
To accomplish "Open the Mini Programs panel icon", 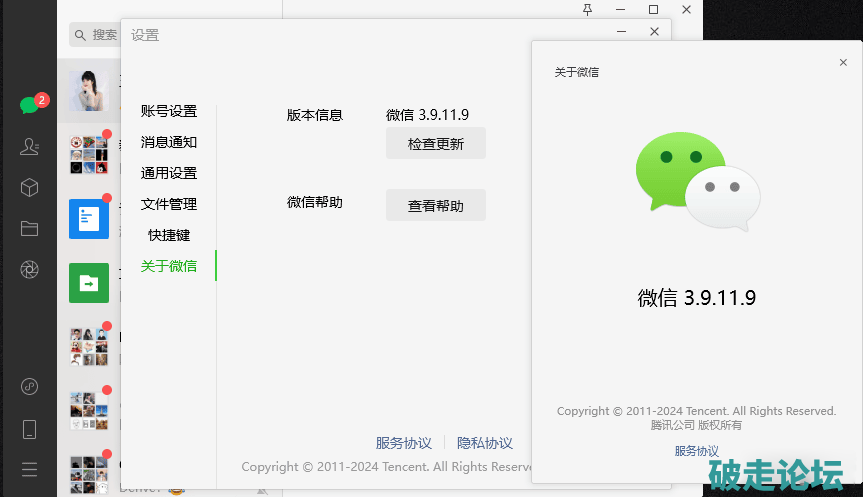I will tap(29, 387).
